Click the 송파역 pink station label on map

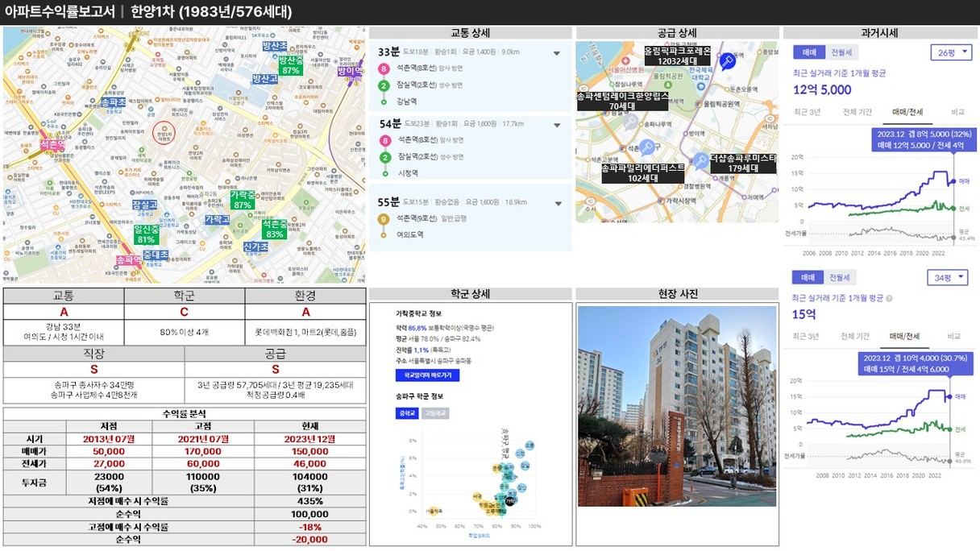coord(128,260)
